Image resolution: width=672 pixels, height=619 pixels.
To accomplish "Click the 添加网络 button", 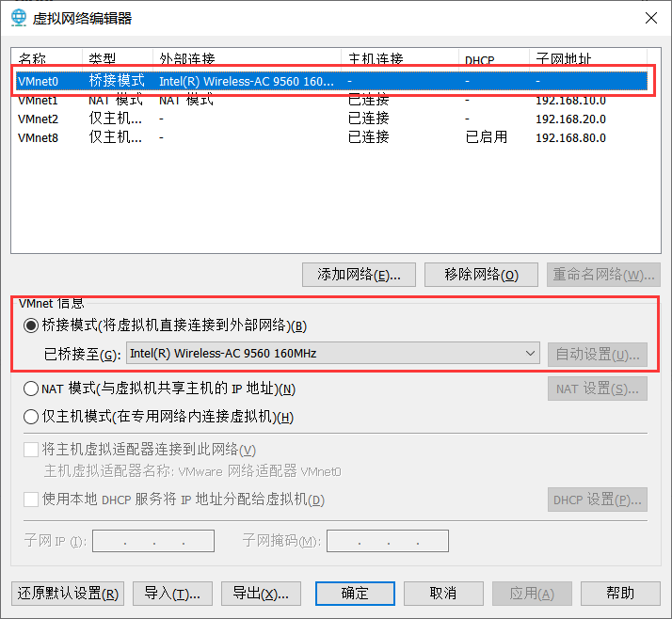I will pos(359,275).
